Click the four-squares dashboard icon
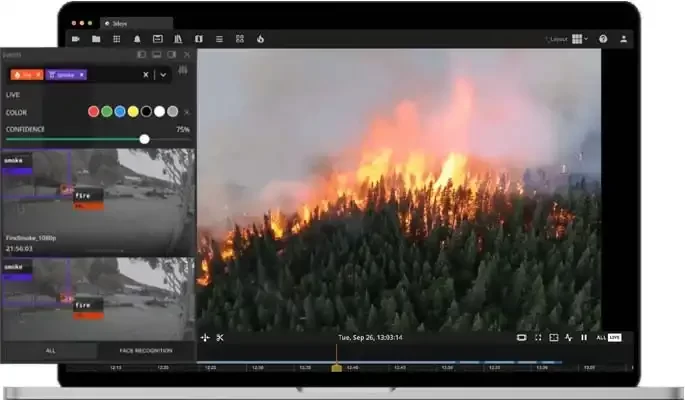Viewport: 685px width, 400px height. 240,39
